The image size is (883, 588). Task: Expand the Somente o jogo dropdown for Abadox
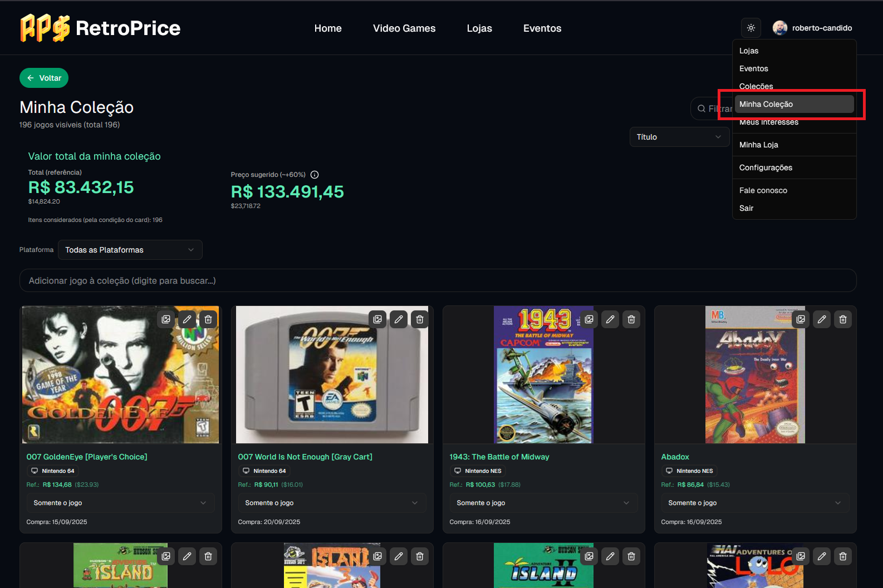tap(754, 503)
